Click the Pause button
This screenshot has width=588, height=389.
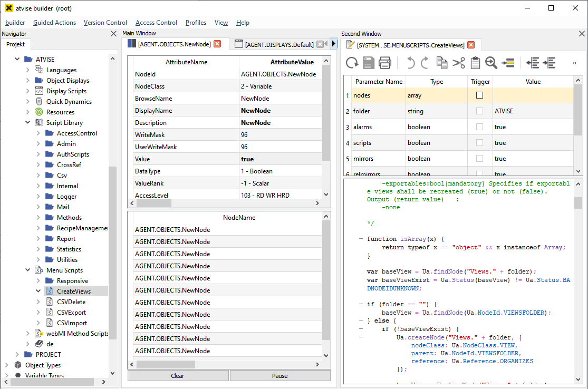[280, 376]
